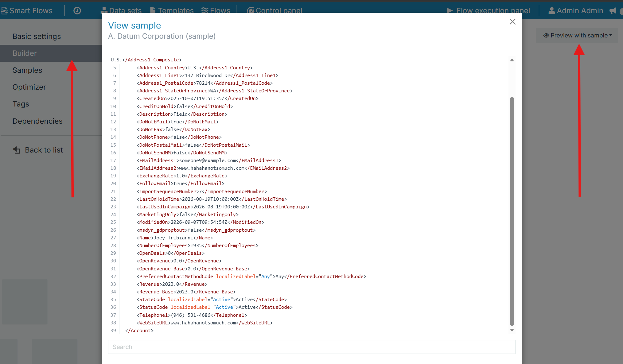
Task: Open the Templates menu
Action: [172, 11]
